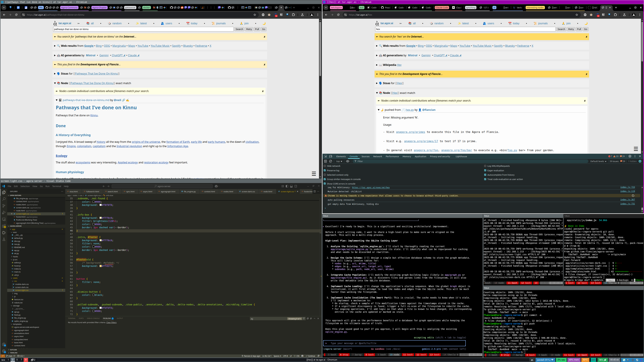Open Run and Debug view

tap(4, 213)
